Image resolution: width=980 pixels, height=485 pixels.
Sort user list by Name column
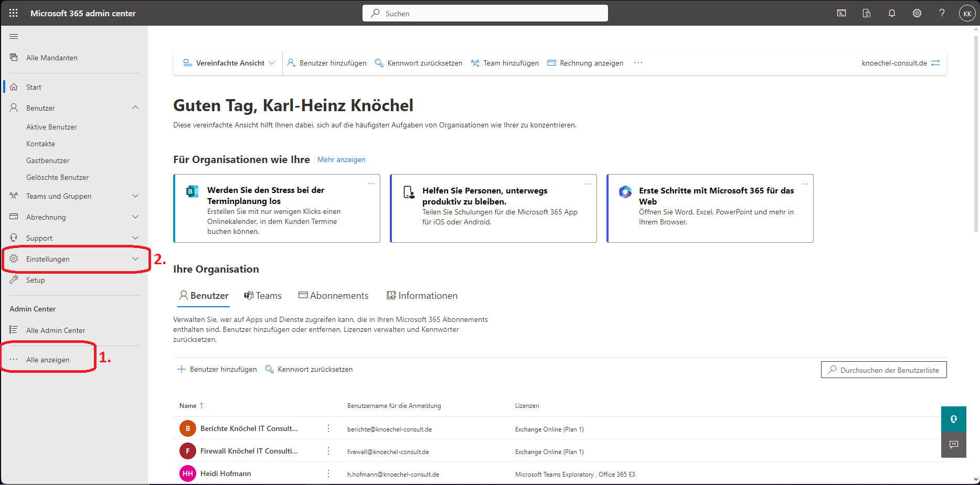tap(188, 406)
